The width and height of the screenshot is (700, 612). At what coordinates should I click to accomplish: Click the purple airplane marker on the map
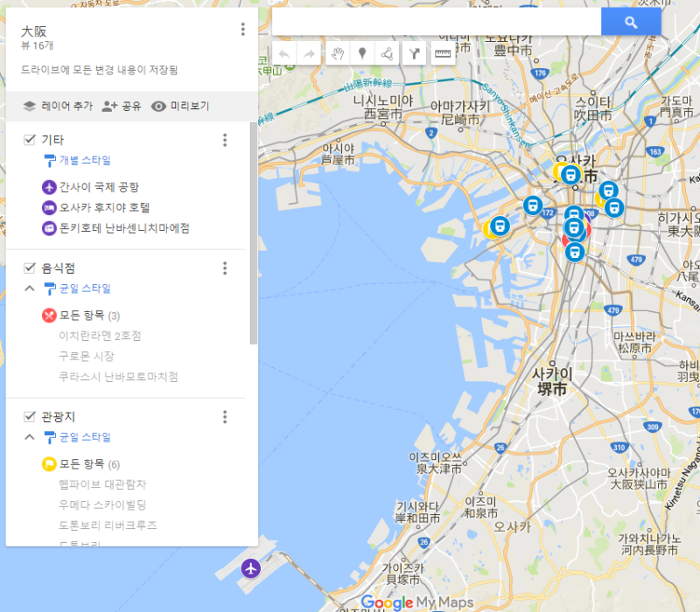pyautogui.click(x=251, y=568)
